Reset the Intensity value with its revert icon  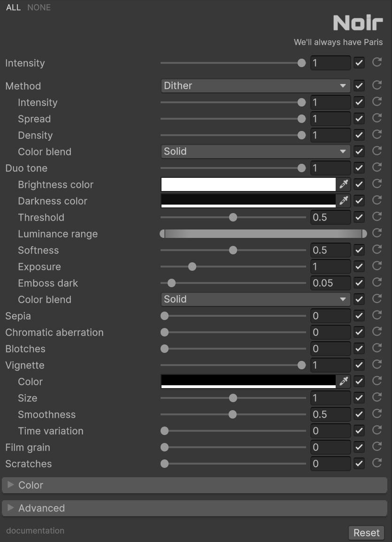point(377,62)
